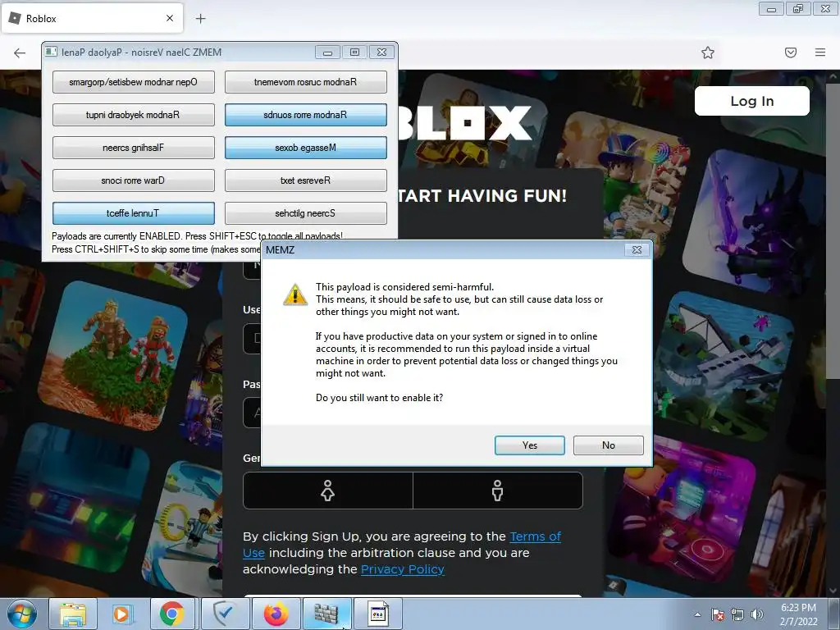Viewport: 840px width, 630px height.
Task: Select the female gender icon
Action: tap(328, 491)
